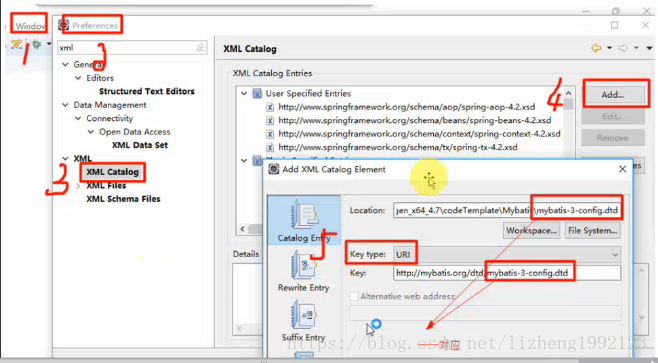
Task: Open the preferences view menu triangle
Action: point(649,48)
